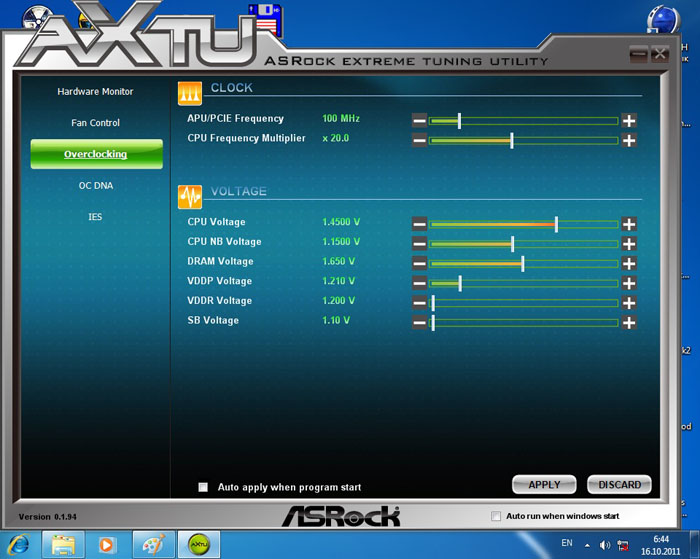Click the VOLTAGE section waveform icon
Viewport: 700px width, 559px height.
point(190,197)
